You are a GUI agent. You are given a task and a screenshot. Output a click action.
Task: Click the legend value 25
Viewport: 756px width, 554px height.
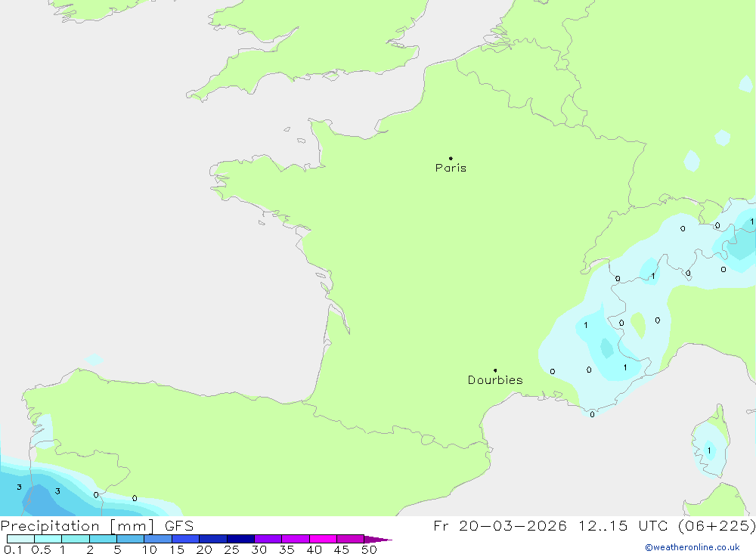[x=231, y=549]
